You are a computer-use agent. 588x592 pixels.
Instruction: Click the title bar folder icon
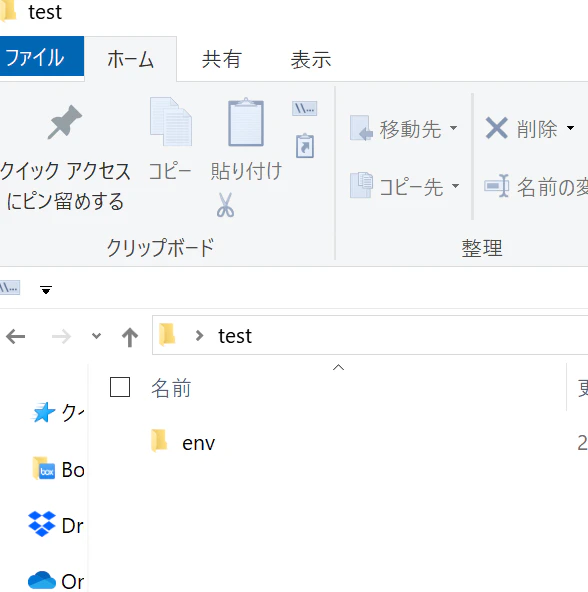pyautogui.click(x=8, y=11)
